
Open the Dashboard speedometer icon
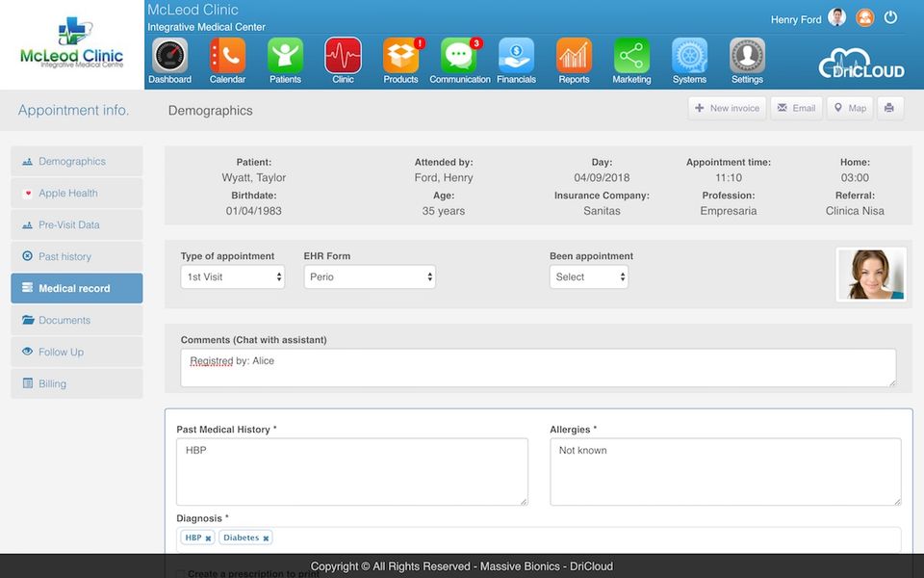(169, 56)
